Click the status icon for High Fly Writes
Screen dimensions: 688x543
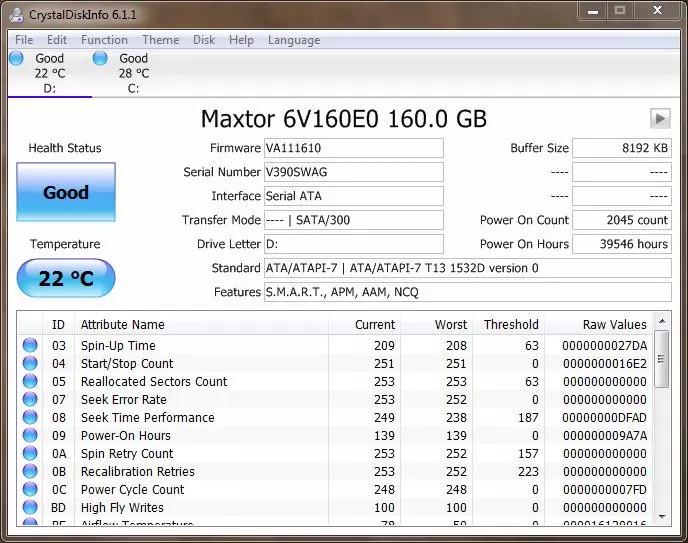(30, 507)
